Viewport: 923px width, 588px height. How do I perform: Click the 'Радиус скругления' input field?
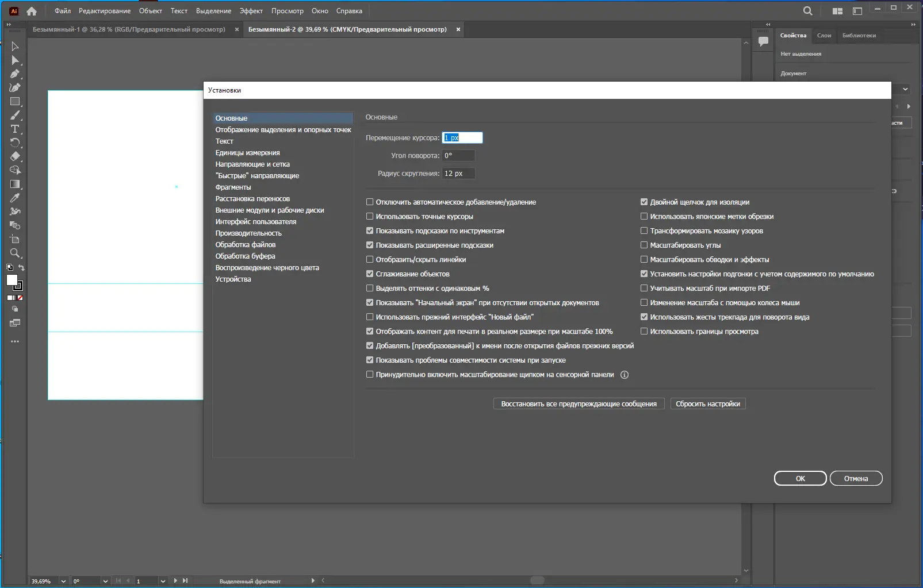(458, 174)
